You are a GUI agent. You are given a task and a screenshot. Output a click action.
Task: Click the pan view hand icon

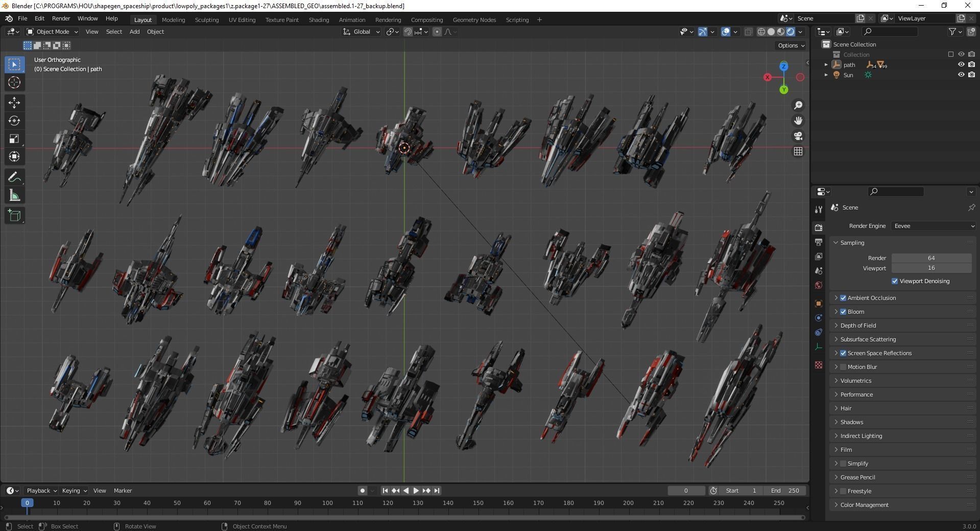point(798,121)
